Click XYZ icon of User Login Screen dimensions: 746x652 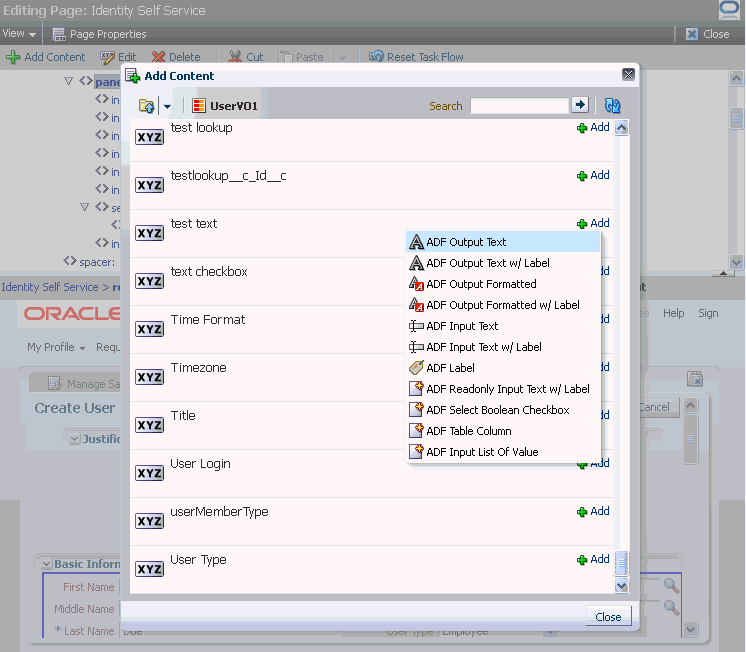pyautogui.click(x=149, y=473)
